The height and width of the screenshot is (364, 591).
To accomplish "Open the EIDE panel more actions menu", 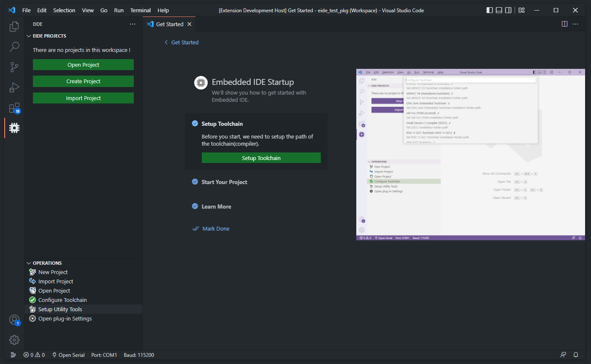I will [x=133, y=24].
